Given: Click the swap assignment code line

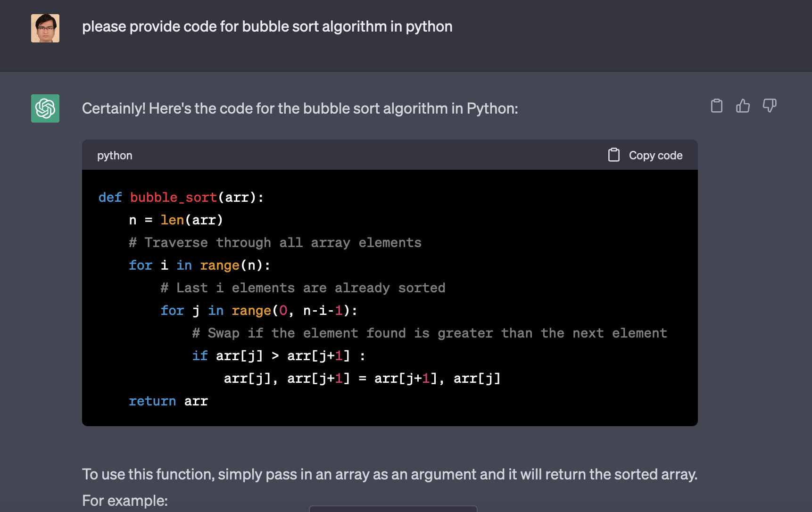Looking at the screenshot, I should (x=362, y=379).
